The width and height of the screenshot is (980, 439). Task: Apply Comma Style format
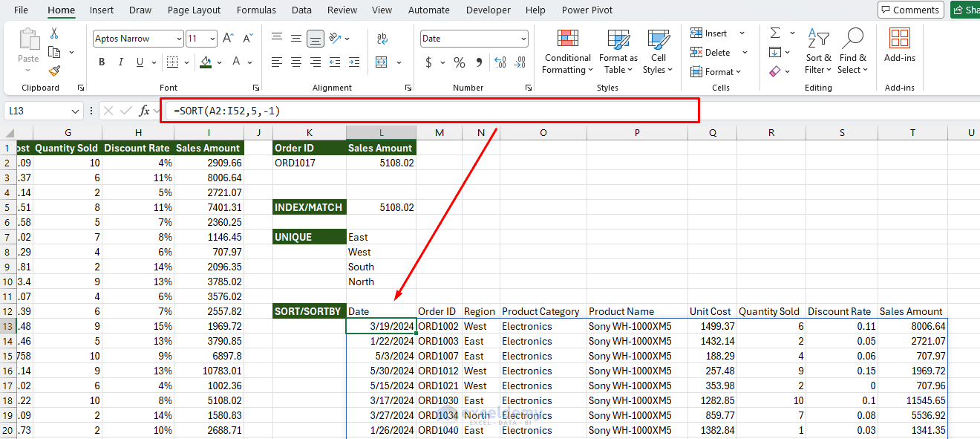[x=479, y=62]
